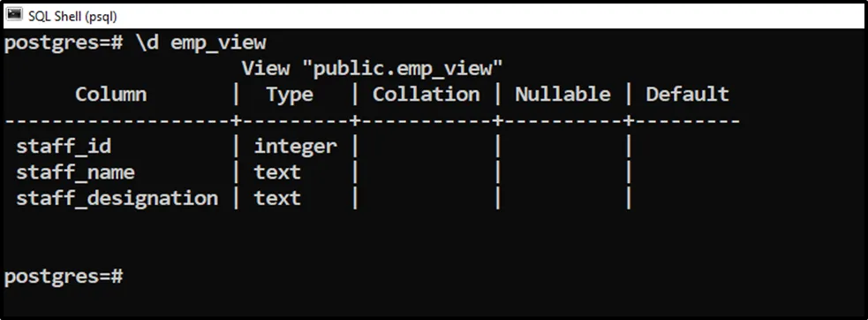Click the SQL Shell (psql) window title
868x320 pixels.
click(72, 16)
